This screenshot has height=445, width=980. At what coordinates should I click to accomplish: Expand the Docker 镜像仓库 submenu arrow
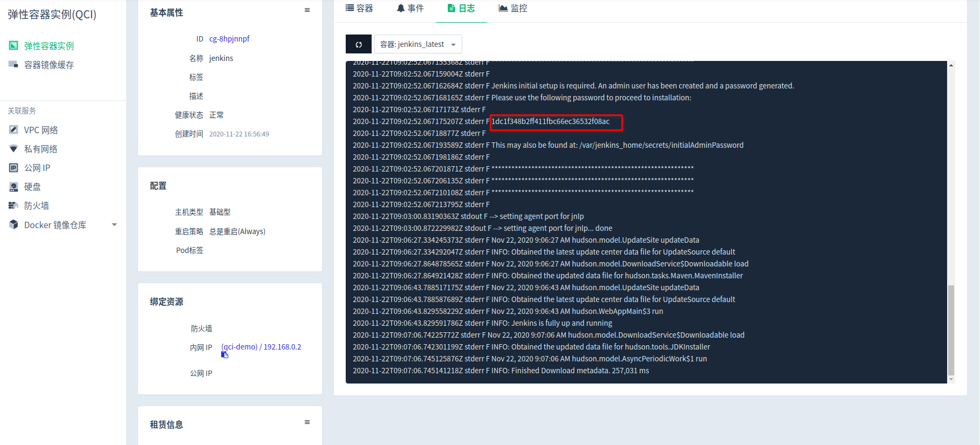pos(114,225)
